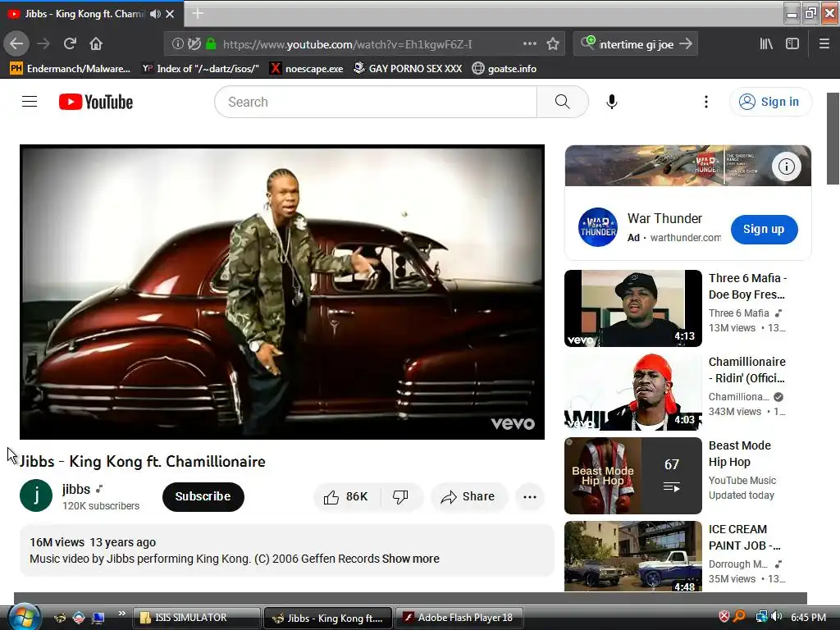Screen dimensions: 840x630
Task: Open Chamillionaire - Ridin' video thumbnail
Action: tap(633, 392)
